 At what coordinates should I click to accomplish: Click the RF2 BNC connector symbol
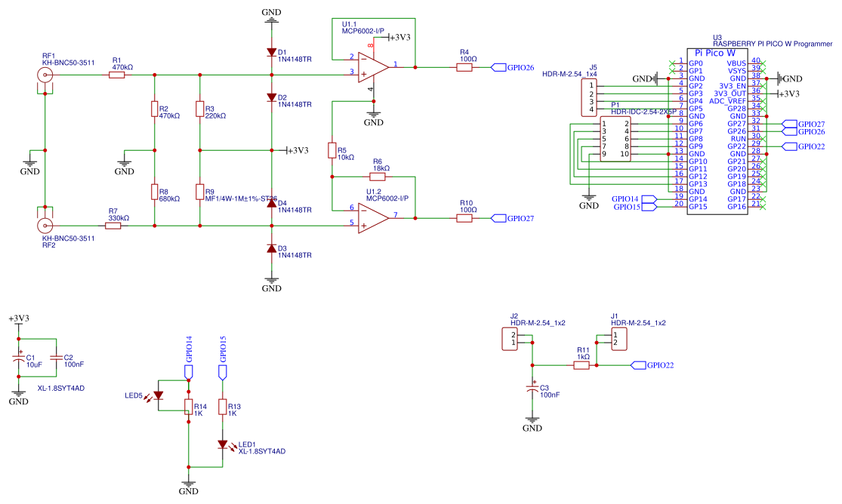click(45, 224)
